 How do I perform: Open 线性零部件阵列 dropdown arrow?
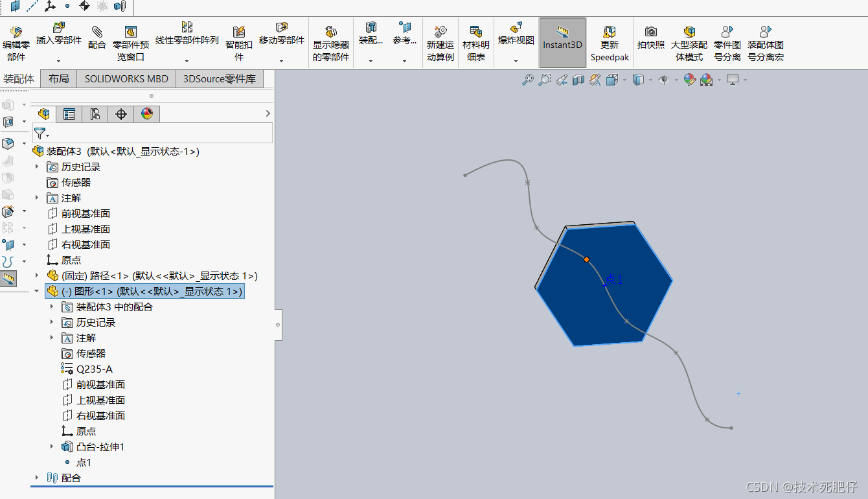[x=187, y=61]
